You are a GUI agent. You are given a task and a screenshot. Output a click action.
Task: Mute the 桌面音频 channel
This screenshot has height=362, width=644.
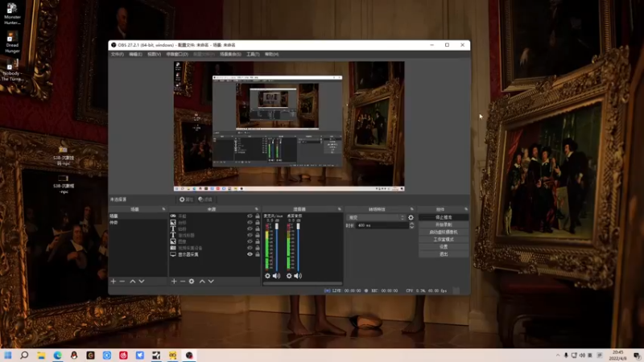298,276
